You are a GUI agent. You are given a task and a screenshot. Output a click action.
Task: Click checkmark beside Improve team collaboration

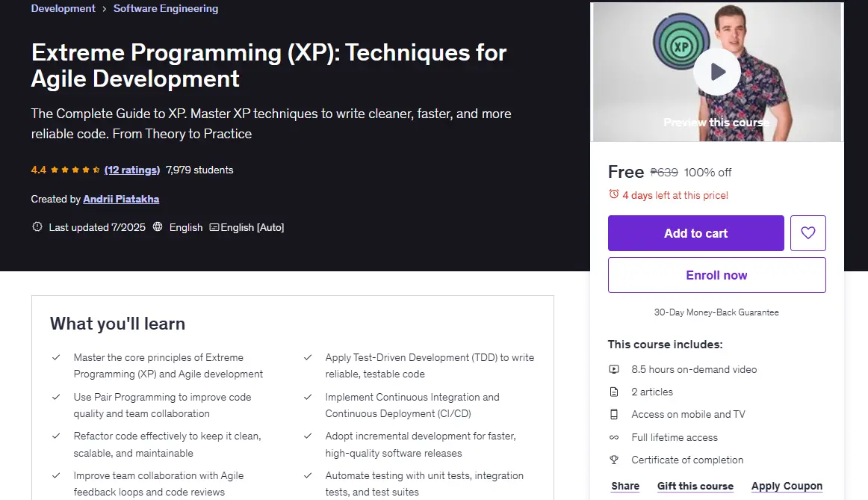pos(56,475)
